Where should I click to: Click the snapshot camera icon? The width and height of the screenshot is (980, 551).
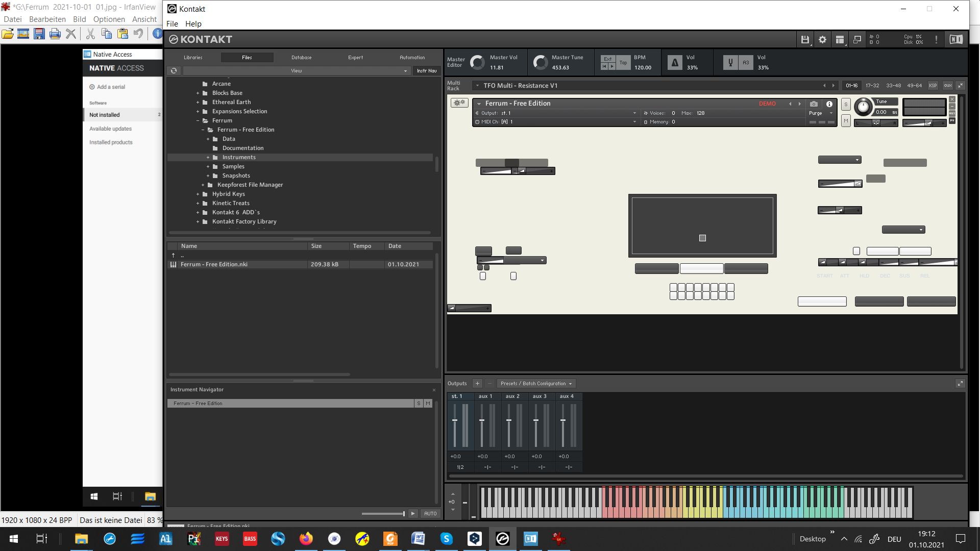click(x=814, y=104)
